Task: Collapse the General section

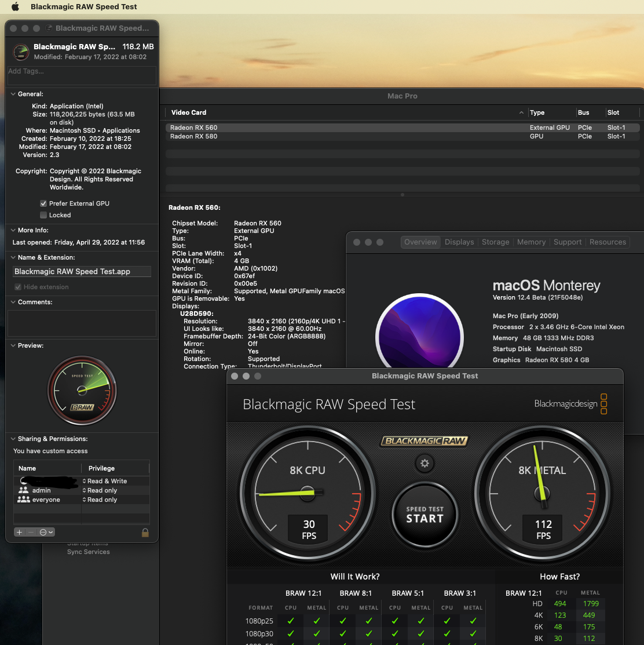Action: tap(13, 94)
